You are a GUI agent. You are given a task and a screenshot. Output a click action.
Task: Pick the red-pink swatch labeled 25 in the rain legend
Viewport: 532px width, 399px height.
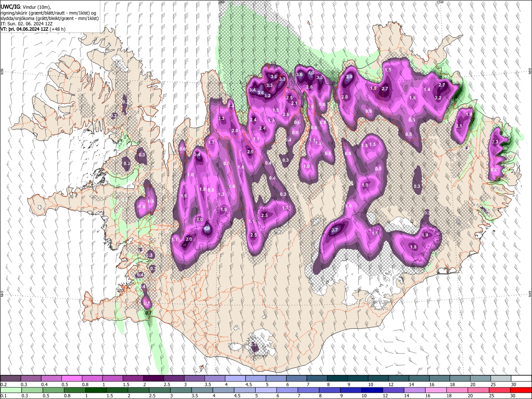pos(500,390)
